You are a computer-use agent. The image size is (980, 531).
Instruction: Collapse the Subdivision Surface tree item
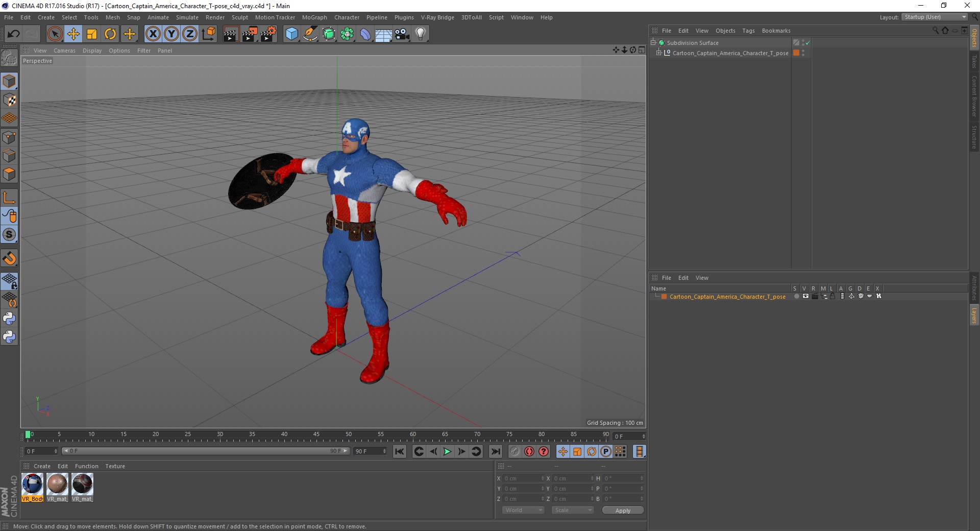[653, 43]
